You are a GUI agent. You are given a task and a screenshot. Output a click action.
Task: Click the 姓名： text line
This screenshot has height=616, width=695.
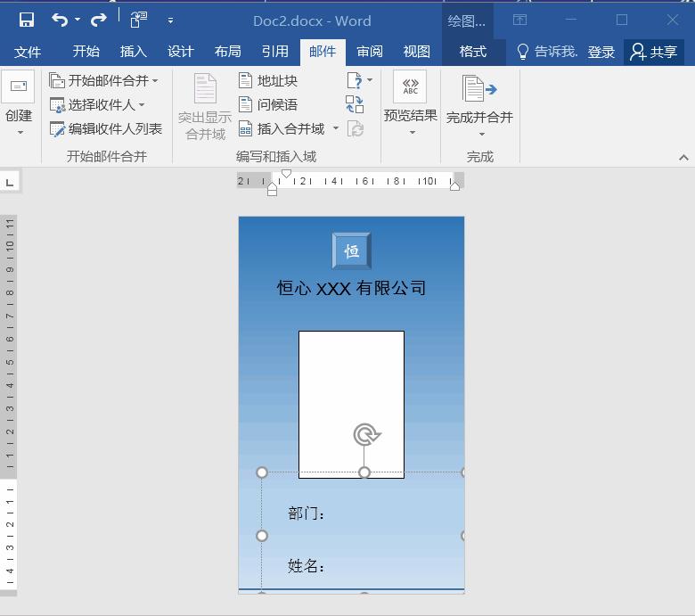[307, 566]
